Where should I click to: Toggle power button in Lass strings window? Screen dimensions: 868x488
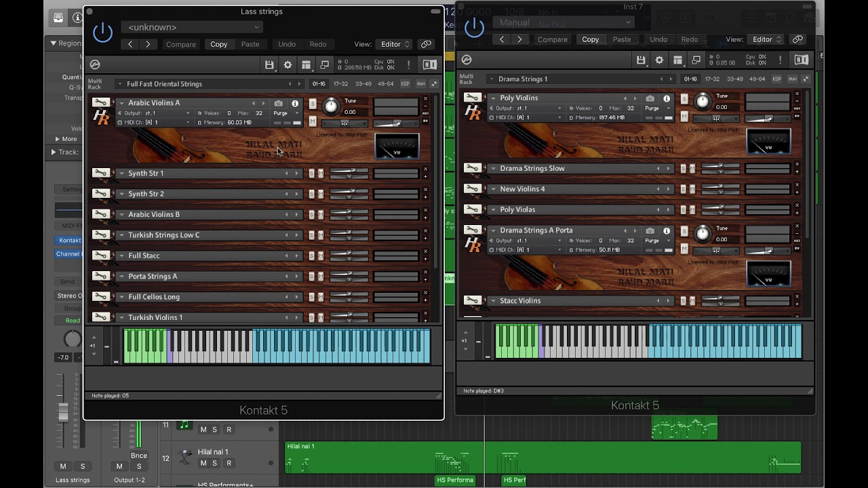click(x=103, y=33)
